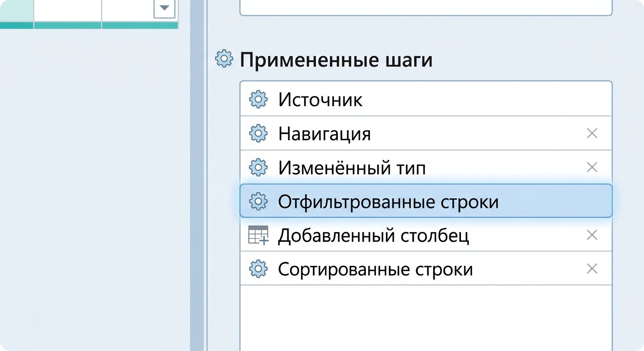The image size is (644, 351).
Task: Select the Отфильтрованные строки step
Action: pos(426,201)
